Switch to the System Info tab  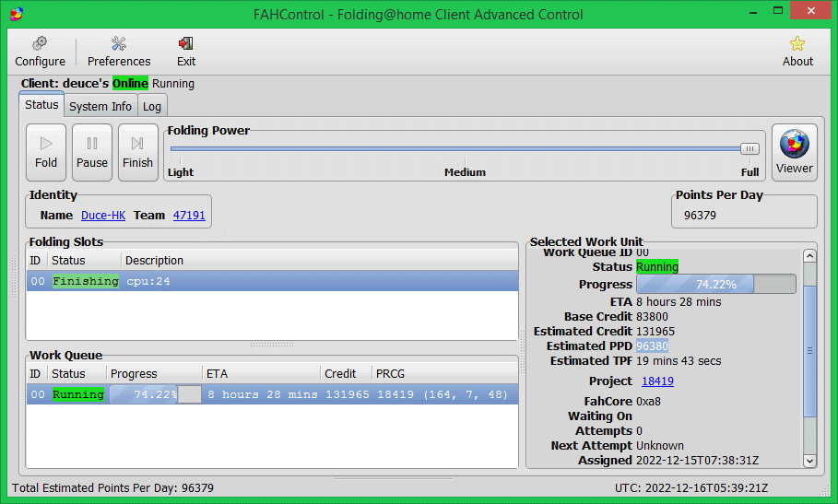point(100,106)
